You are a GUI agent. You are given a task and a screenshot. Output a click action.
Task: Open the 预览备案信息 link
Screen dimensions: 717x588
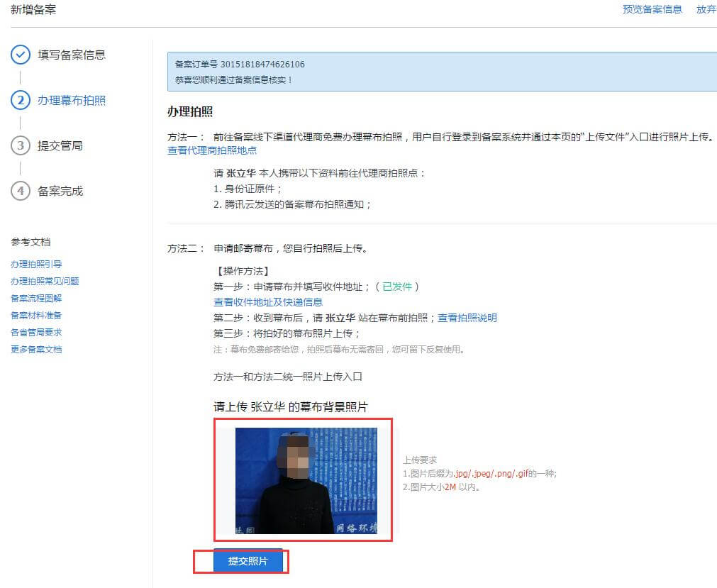[652, 9]
